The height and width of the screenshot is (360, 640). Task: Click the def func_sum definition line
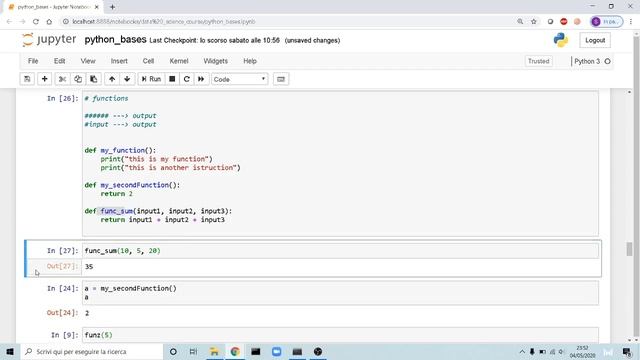158,211
